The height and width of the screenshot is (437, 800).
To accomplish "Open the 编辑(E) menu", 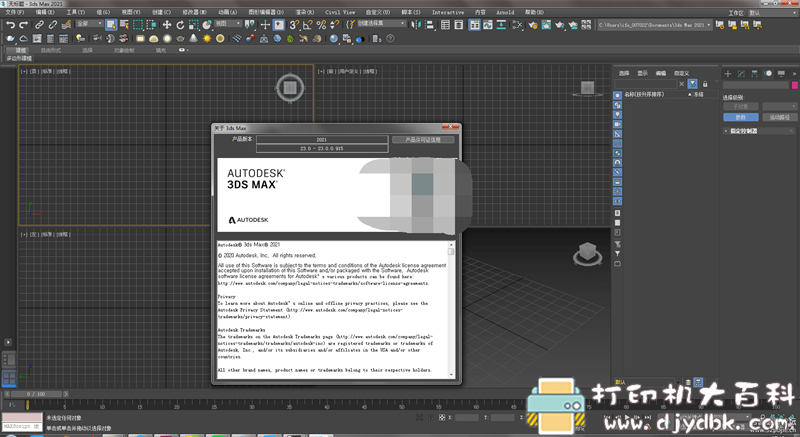I will pos(45,12).
